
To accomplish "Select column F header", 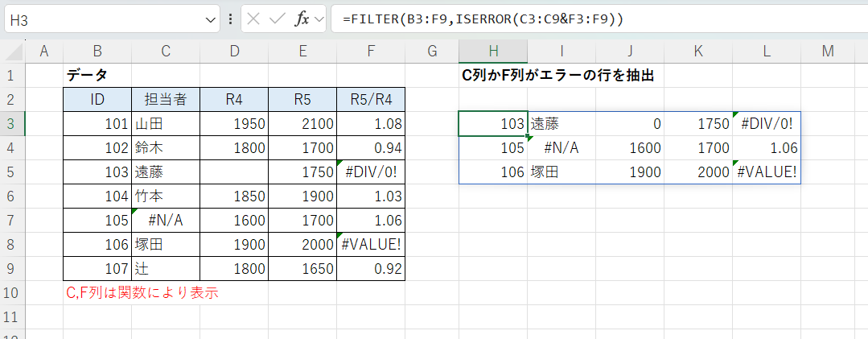I will coord(371,52).
